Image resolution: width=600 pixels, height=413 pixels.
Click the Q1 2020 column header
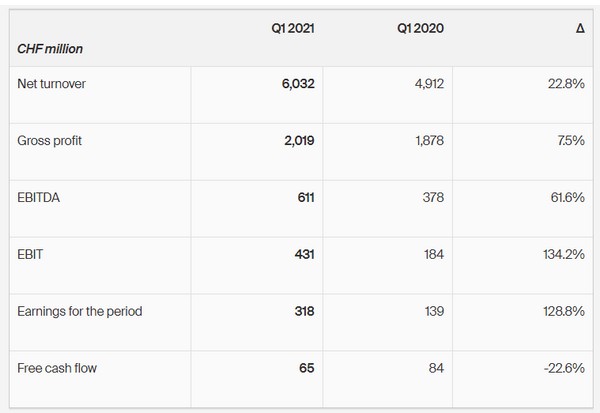(420, 28)
